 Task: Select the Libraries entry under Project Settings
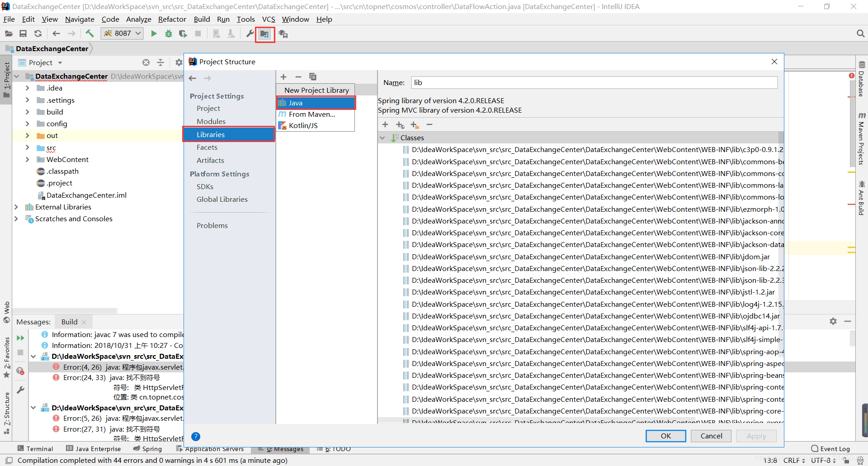(x=211, y=134)
